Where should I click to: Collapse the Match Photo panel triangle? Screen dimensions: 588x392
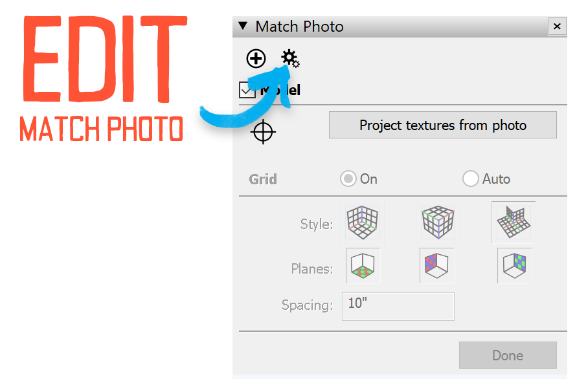243,27
